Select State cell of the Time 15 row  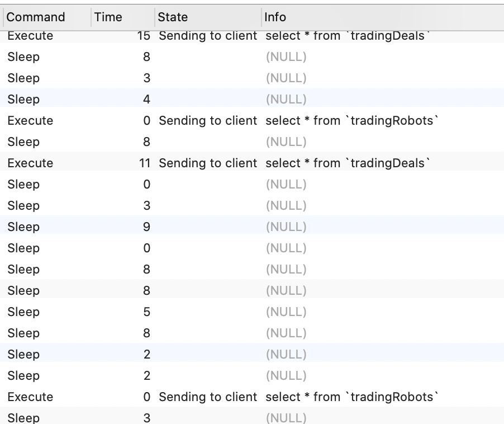point(208,36)
